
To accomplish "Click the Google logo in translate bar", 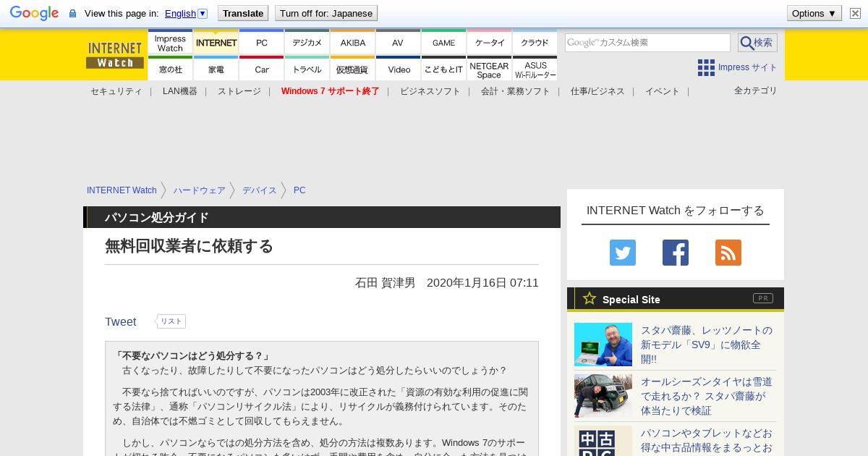I will pos(34,14).
